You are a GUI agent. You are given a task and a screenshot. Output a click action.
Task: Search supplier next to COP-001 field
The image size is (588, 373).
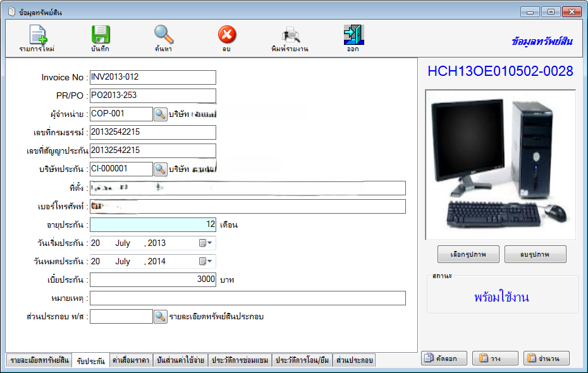point(160,114)
